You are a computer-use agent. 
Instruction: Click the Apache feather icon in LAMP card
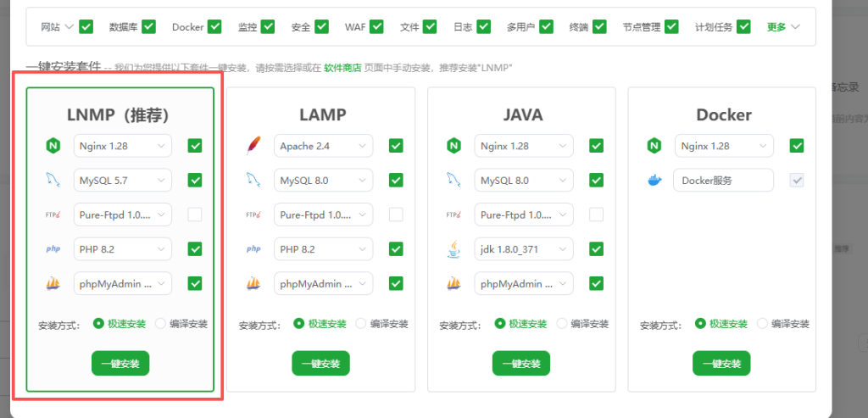point(253,146)
